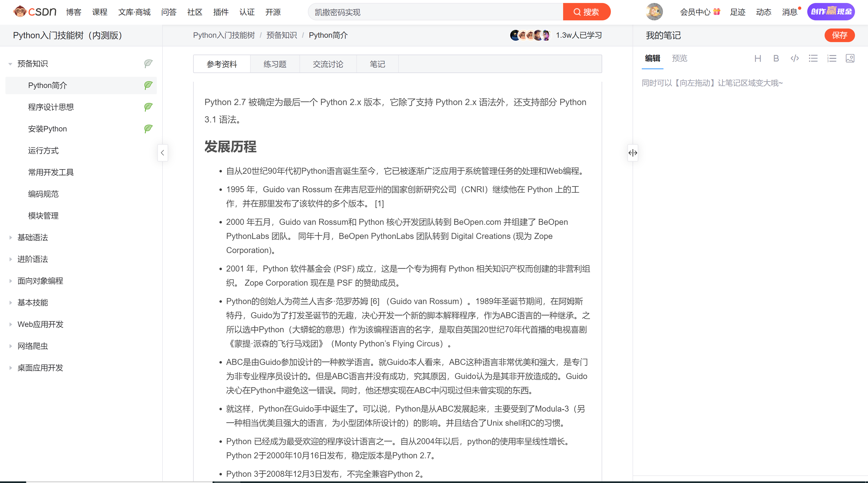
Task: Insert an image via the image icon
Action: (x=850, y=58)
